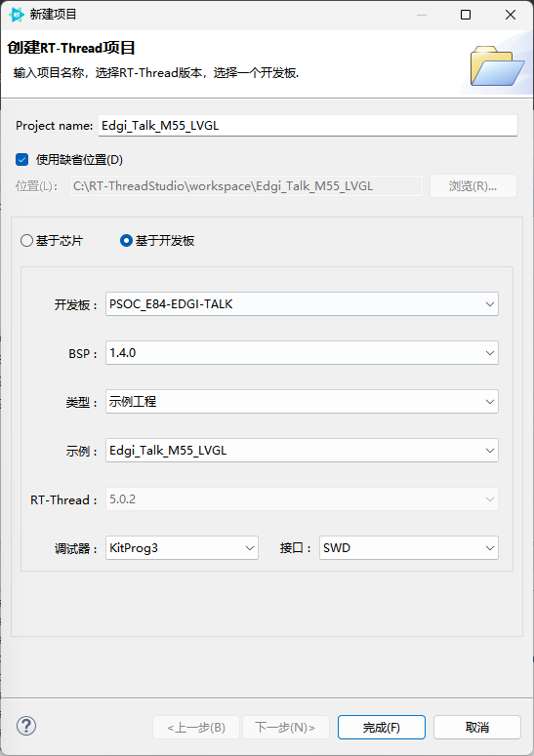Click into the Project name text field
Screen dimensions: 534x756
coord(308,126)
